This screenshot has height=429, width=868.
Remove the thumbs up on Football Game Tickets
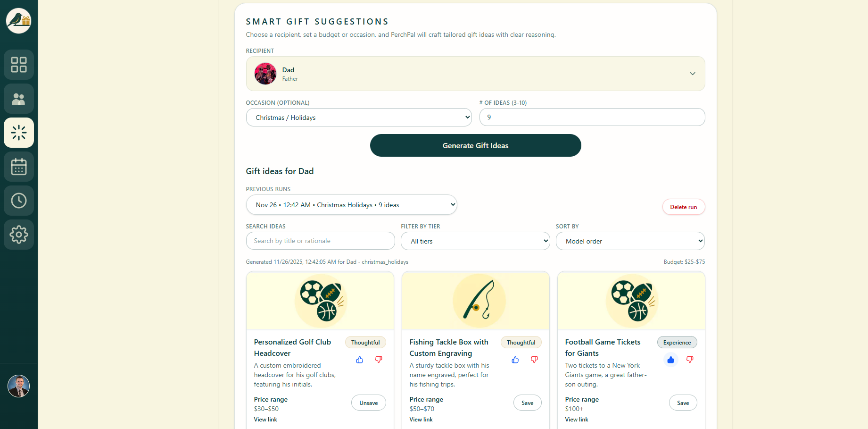[671, 360]
